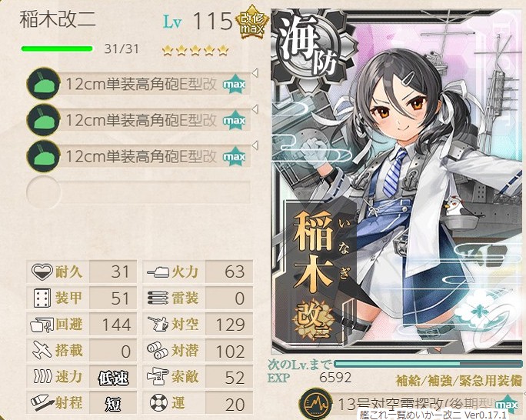This screenshot has width=526, height=420.
Task: Click the lifebuoy icon next to 運
Action: (x=158, y=402)
